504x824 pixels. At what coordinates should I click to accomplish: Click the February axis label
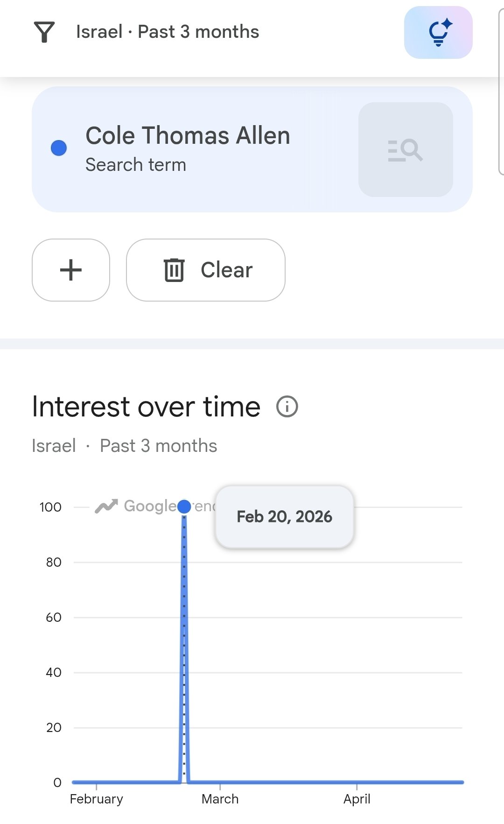(x=96, y=799)
